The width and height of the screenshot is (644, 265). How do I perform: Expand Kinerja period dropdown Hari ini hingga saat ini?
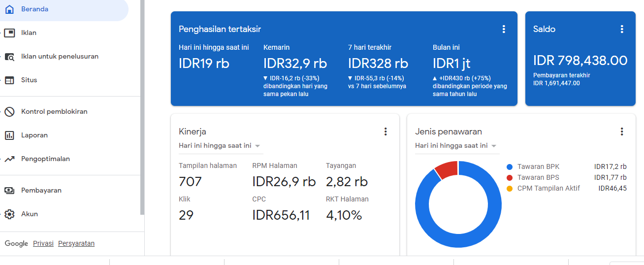pos(220,146)
